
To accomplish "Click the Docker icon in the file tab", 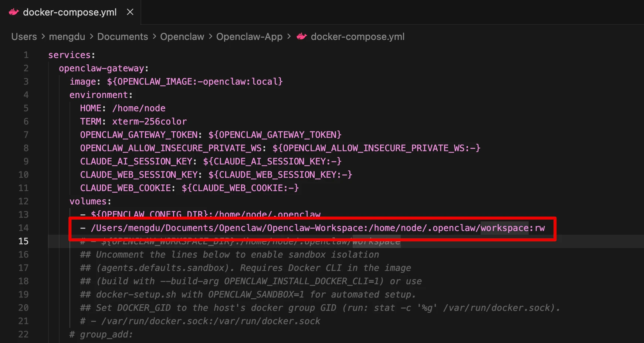I will tap(14, 12).
